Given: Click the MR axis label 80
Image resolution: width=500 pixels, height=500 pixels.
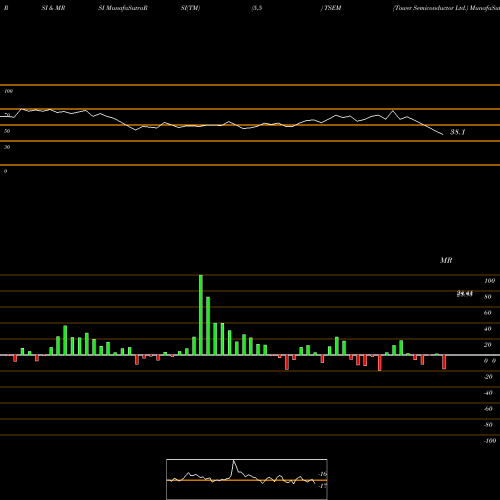Looking at the screenshot, I should coord(488,297).
